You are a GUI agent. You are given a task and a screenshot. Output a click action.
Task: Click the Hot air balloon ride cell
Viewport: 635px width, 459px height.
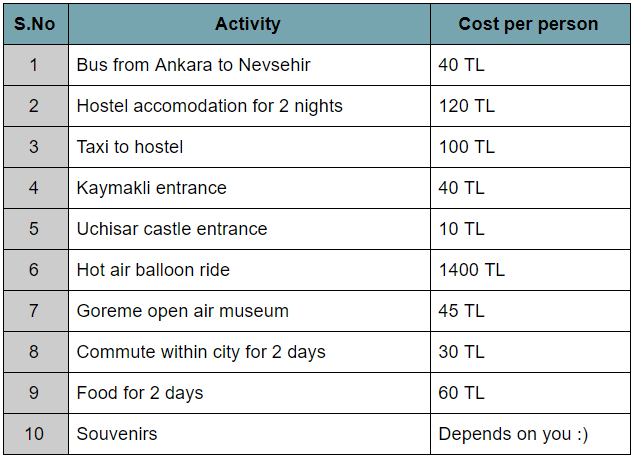[x=153, y=270]
